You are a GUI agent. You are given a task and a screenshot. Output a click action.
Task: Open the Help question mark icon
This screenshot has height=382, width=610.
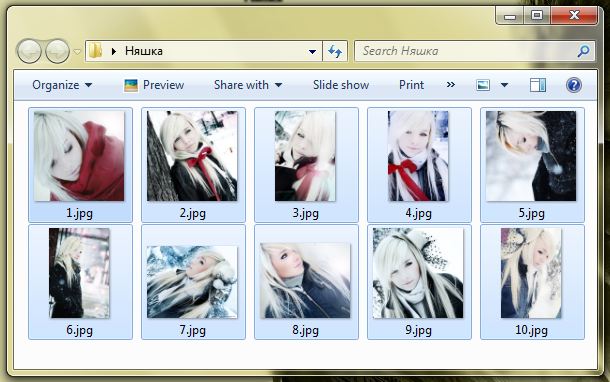click(573, 85)
